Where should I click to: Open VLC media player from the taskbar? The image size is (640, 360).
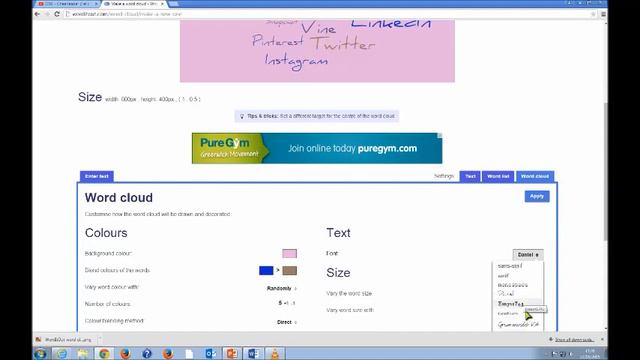pos(275,353)
